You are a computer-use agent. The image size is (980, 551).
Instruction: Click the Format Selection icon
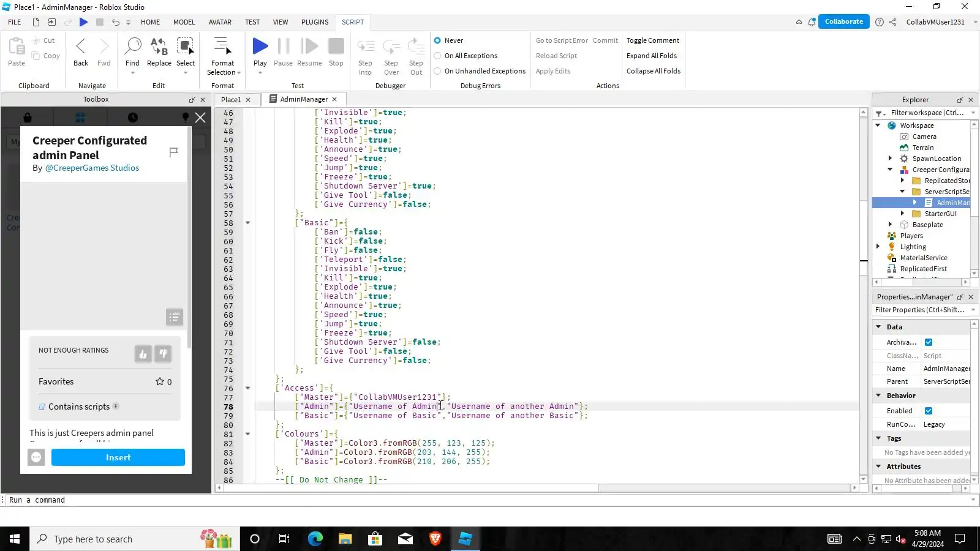click(222, 46)
